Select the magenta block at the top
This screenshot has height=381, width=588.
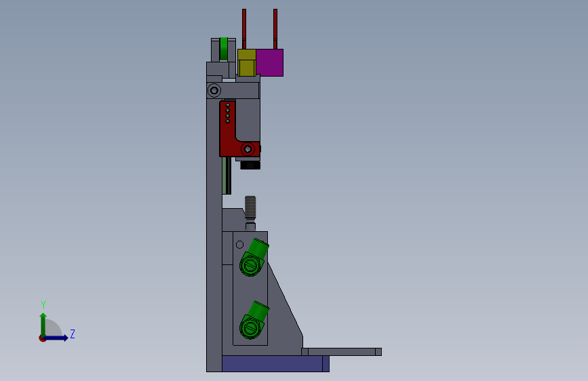click(x=270, y=62)
